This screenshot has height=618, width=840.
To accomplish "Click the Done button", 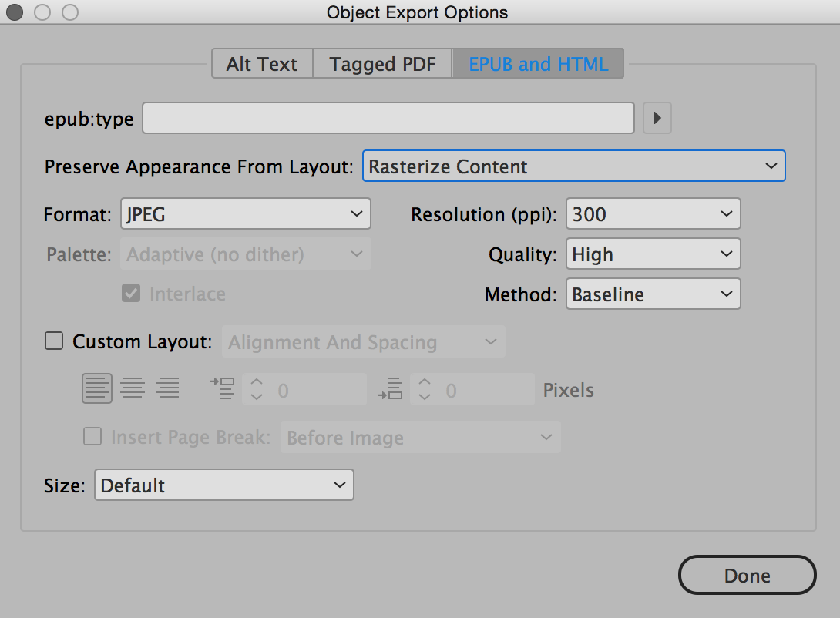I will coord(747,576).
